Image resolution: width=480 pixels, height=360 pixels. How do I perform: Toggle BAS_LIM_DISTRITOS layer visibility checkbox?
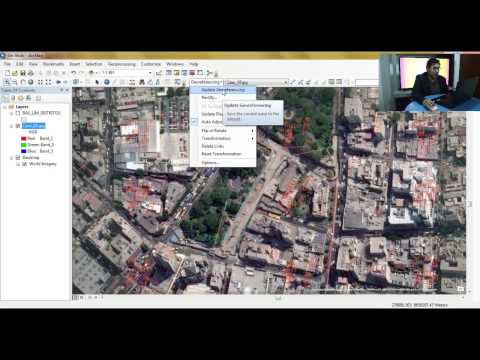pos(18,113)
